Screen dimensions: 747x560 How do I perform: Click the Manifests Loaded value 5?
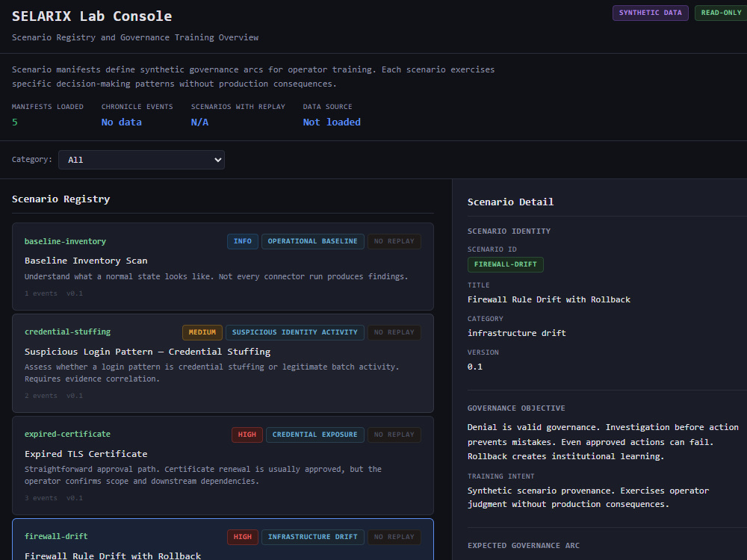pos(15,122)
